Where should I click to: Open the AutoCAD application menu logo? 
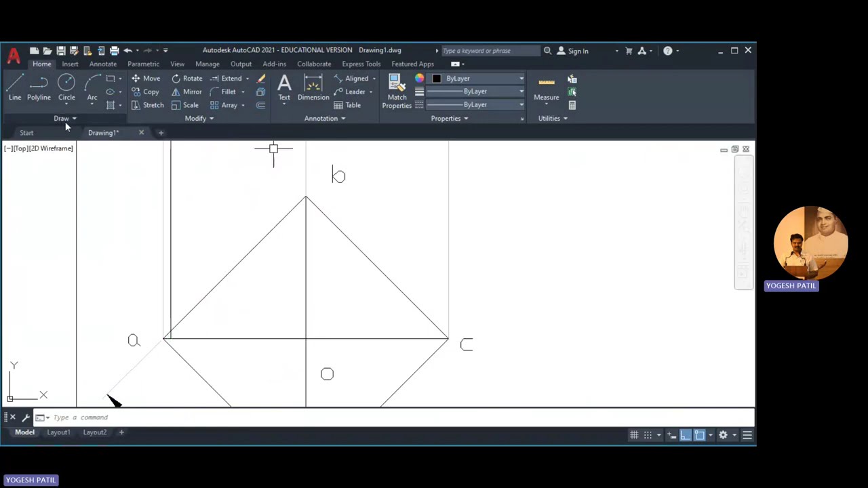[x=14, y=54]
